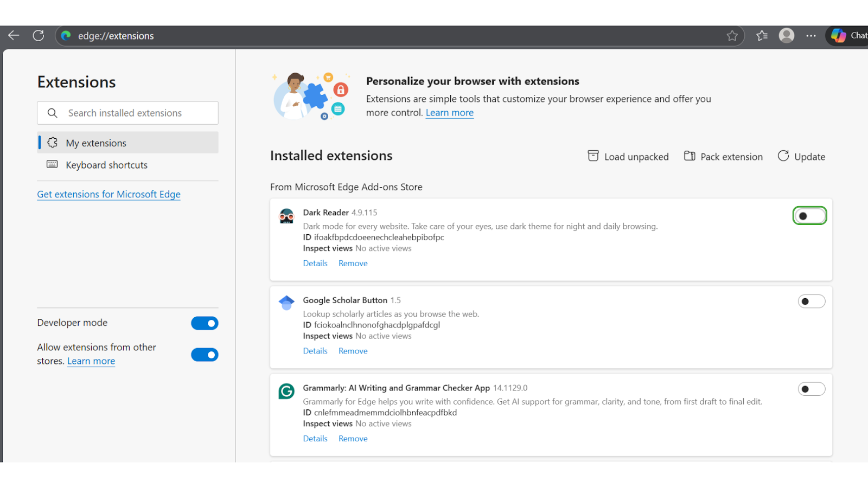The image size is (868, 488).
Task: Click the Google Scholar Button extension icon
Action: [286, 303]
